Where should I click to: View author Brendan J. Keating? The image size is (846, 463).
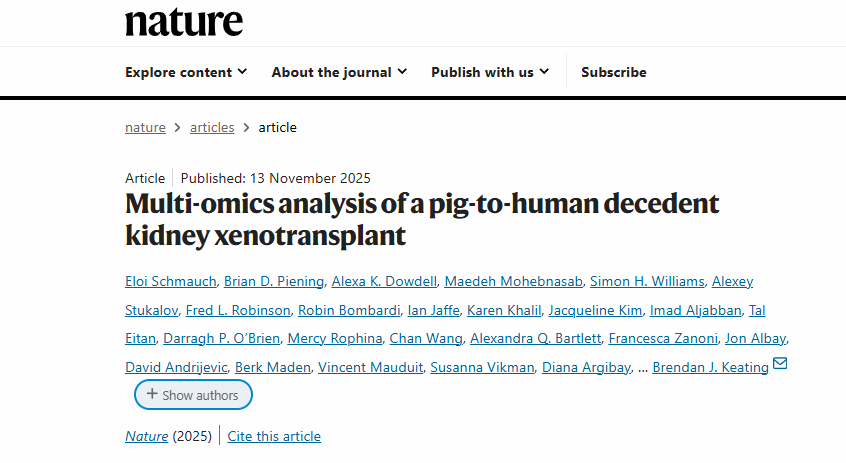click(710, 368)
